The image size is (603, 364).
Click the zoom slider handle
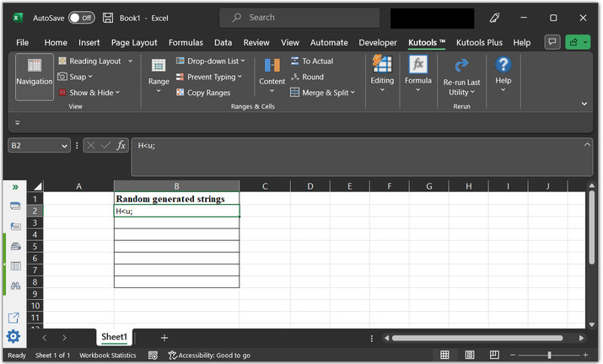pyautogui.click(x=549, y=356)
